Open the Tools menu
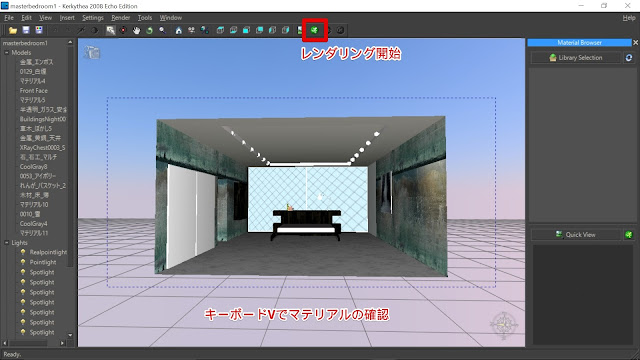This screenshot has height=360, width=640. 144,18
